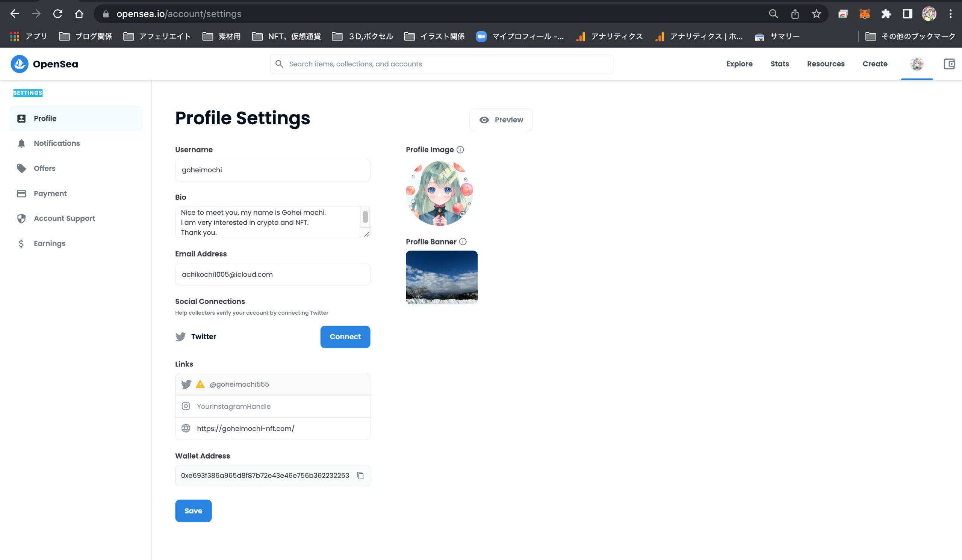This screenshot has height=560, width=962.
Task: Click Profile Image info icon
Action: [x=460, y=149]
